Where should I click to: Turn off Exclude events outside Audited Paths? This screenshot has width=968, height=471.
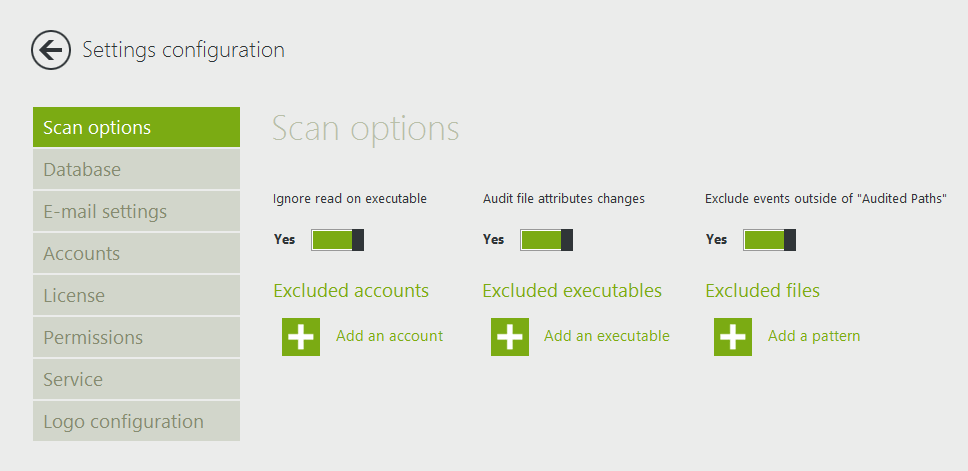(769, 240)
